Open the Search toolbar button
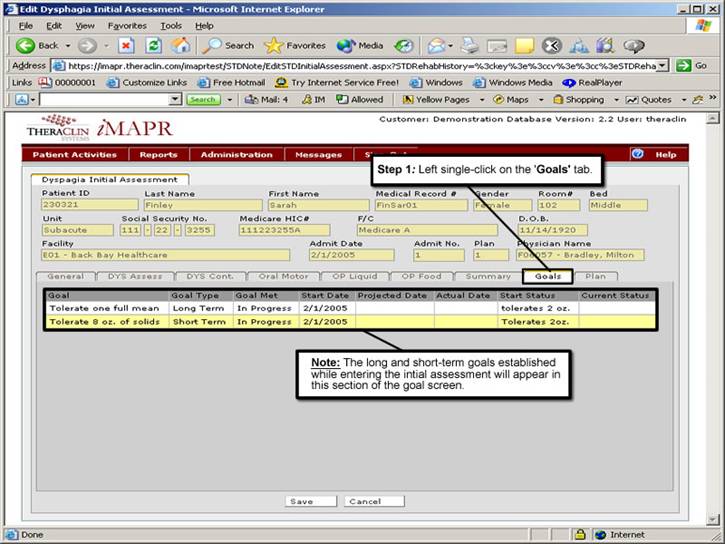Screen dimensions: 725x544 [228, 45]
